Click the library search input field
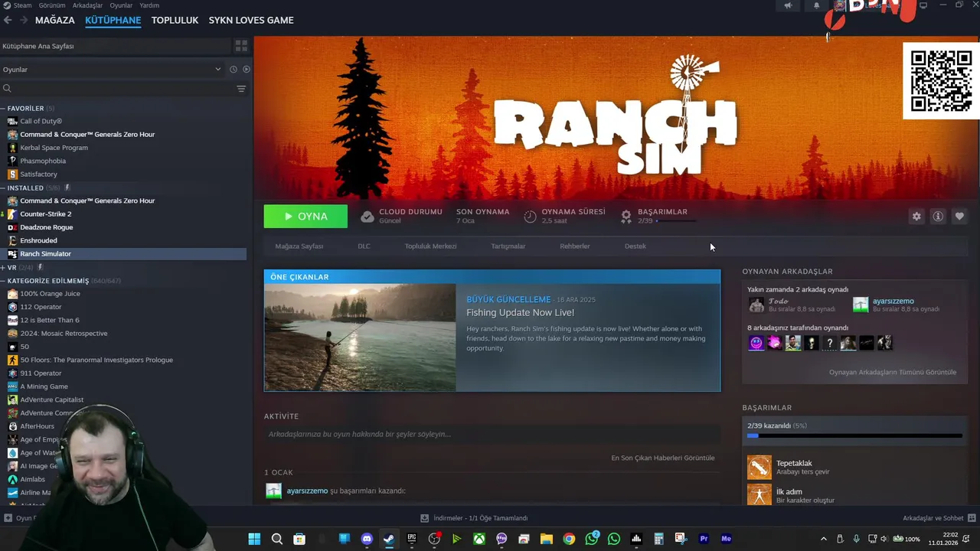 pyautogui.click(x=122, y=89)
